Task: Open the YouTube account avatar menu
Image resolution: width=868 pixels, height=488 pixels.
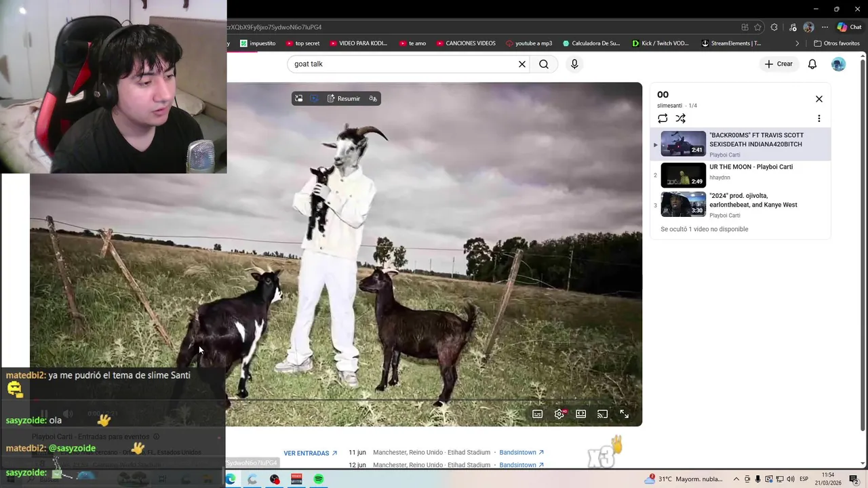Action: point(839,64)
